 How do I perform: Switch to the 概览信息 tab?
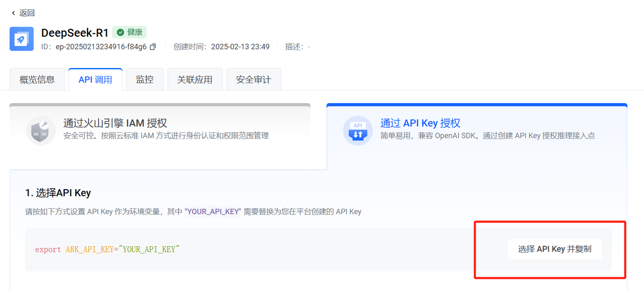coord(37,80)
